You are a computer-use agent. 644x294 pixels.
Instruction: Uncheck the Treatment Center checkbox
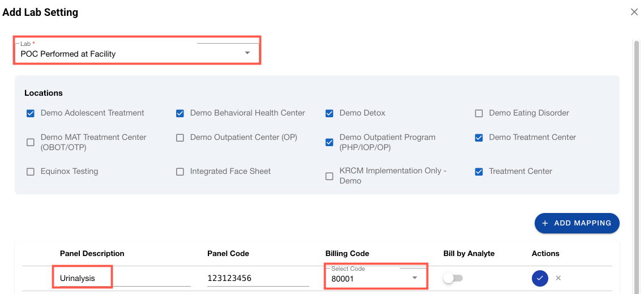(x=479, y=172)
